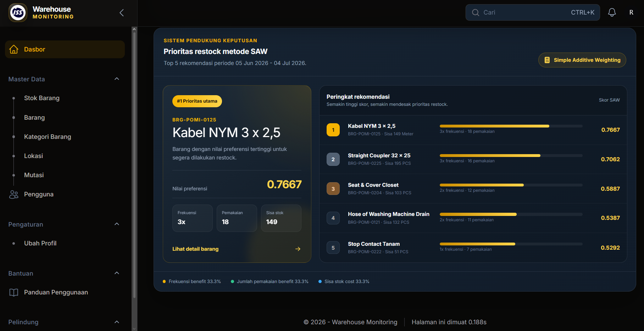Click the calculator icon in SAW badge
Image resolution: width=644 pixels, height=331 pixels.
coord(547,60)
